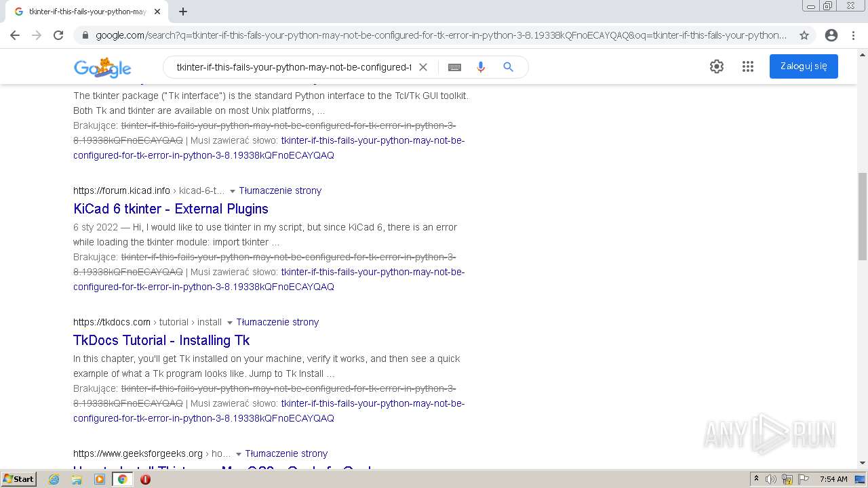Close the tkinter search results tab
Image resolution: width=868 pixels, height=488 pixels.
point(157,12)
